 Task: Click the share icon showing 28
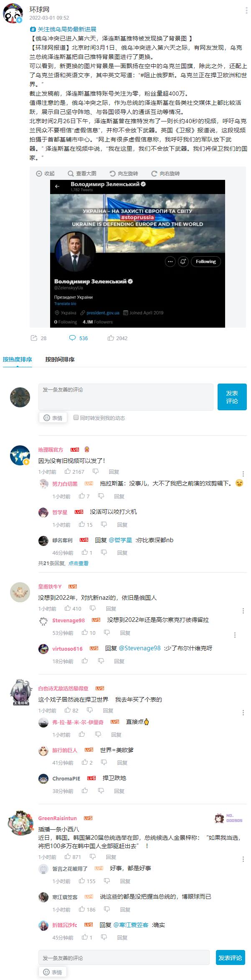coord(34,338)
